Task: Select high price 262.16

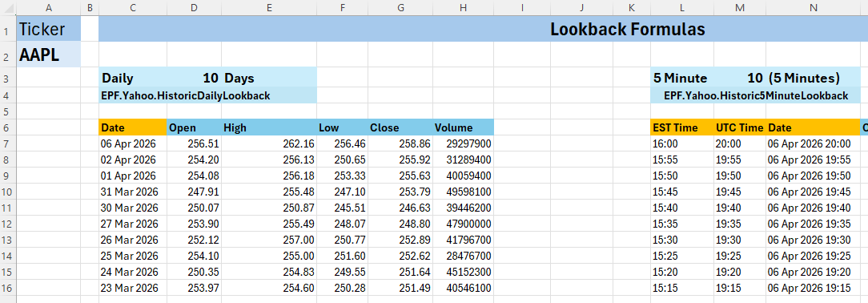Action: pos(269,144)
